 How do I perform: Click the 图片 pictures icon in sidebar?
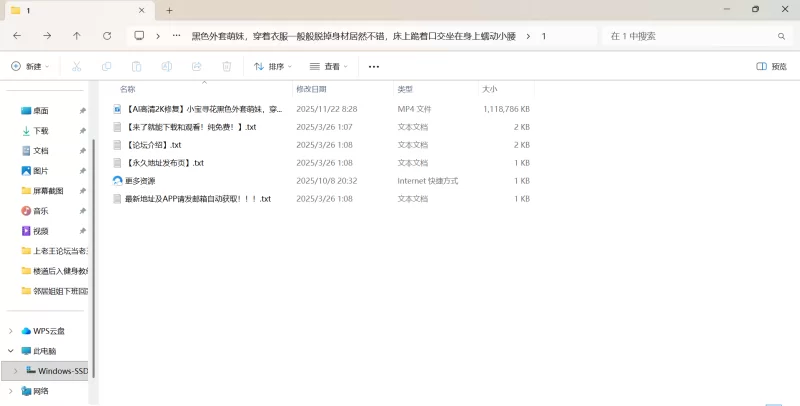pyautogui.click(x=26, y=171)
